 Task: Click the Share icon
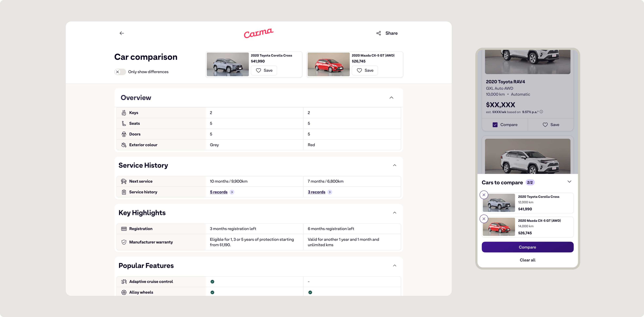[x=378, y=33]
